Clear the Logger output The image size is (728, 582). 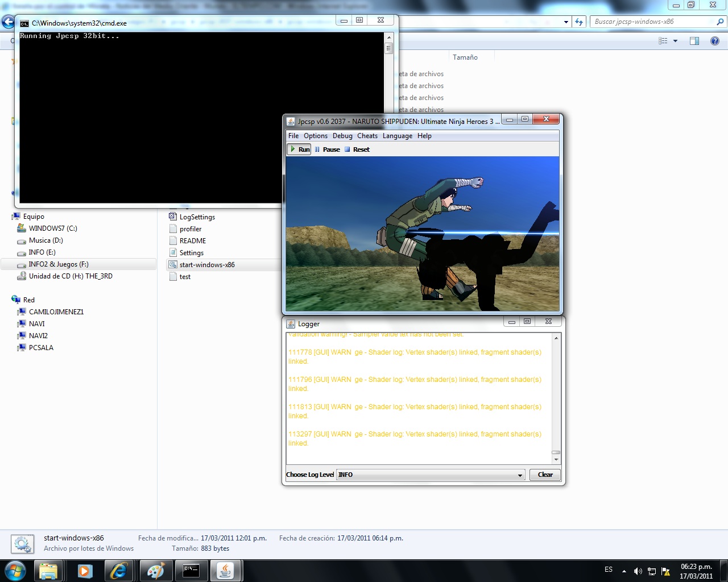tap(545, 475)
